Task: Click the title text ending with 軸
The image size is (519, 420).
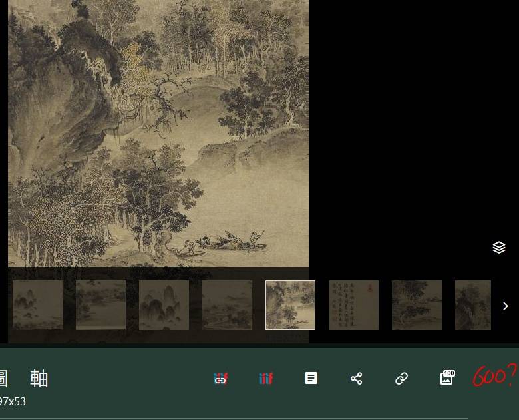Action: (x=24, y=379)
